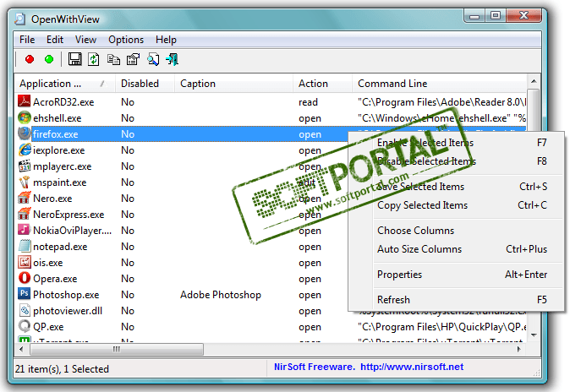
Task: Click the green Enable Selected Items toolbar icon
Action: pyautogui.click(x=49, y=59)
